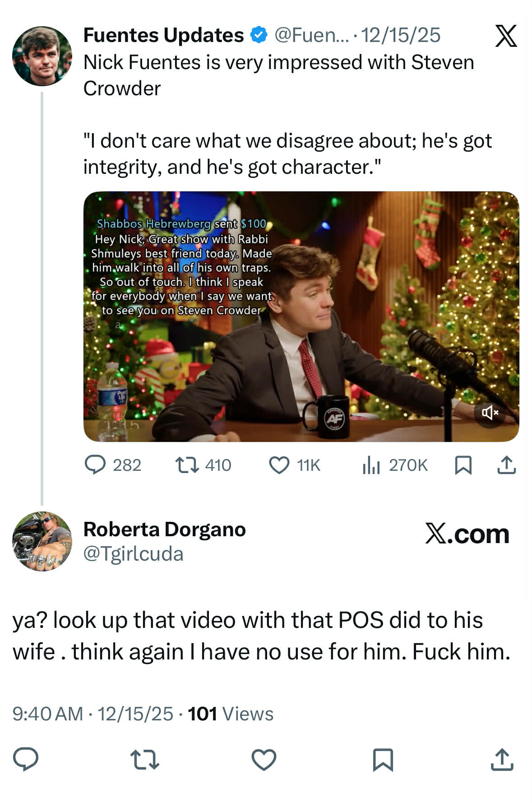Click the blue verified badge
The width and height of the screenshot is (532, 803).
tap(259, 35)
